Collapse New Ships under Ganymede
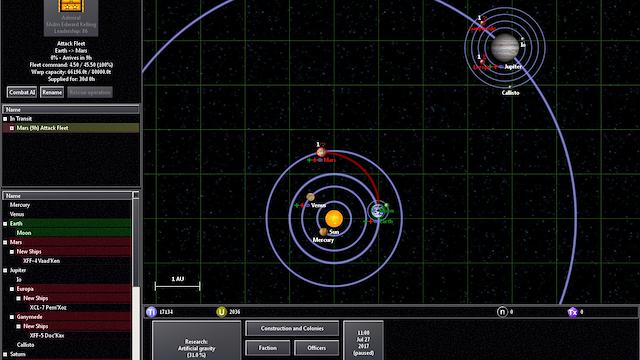This screenshot has width=640, height=360. click(18, 326)
